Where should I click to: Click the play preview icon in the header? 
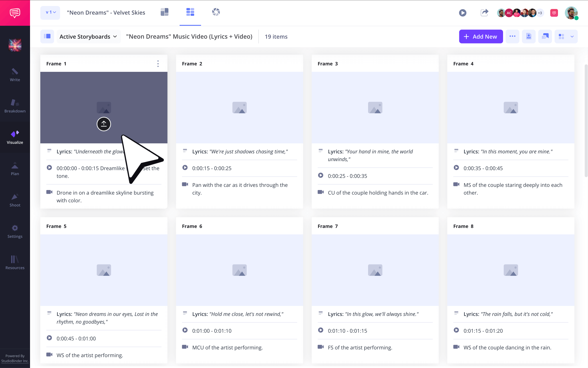coord(462,13)
